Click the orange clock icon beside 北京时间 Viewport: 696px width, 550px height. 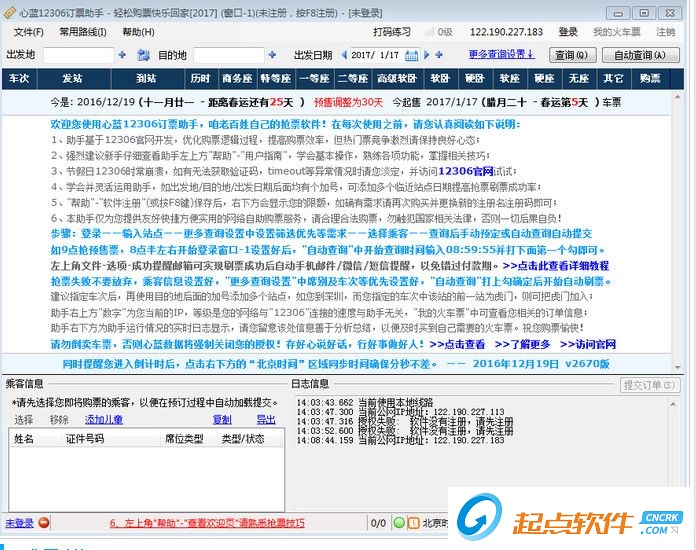coord(413,523)
